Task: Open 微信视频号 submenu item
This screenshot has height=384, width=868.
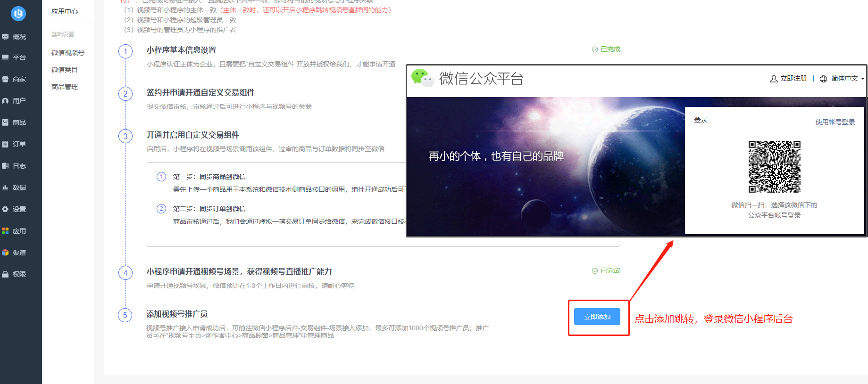Action: point(68,53)
